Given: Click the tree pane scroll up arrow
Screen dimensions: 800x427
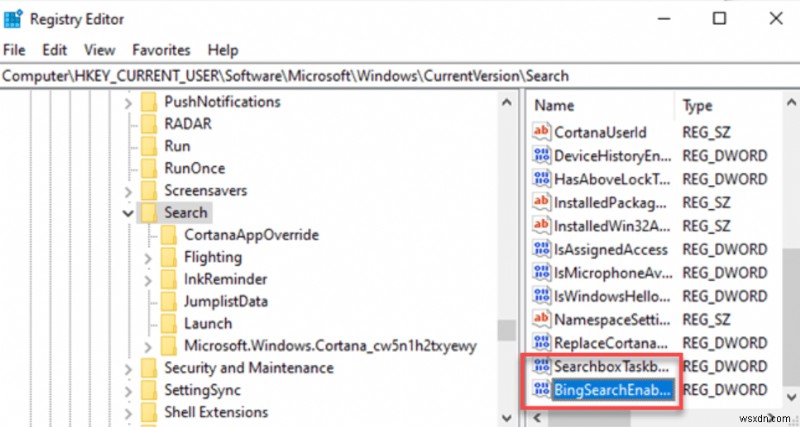Looking at the screenshot, I should (507, 102).
